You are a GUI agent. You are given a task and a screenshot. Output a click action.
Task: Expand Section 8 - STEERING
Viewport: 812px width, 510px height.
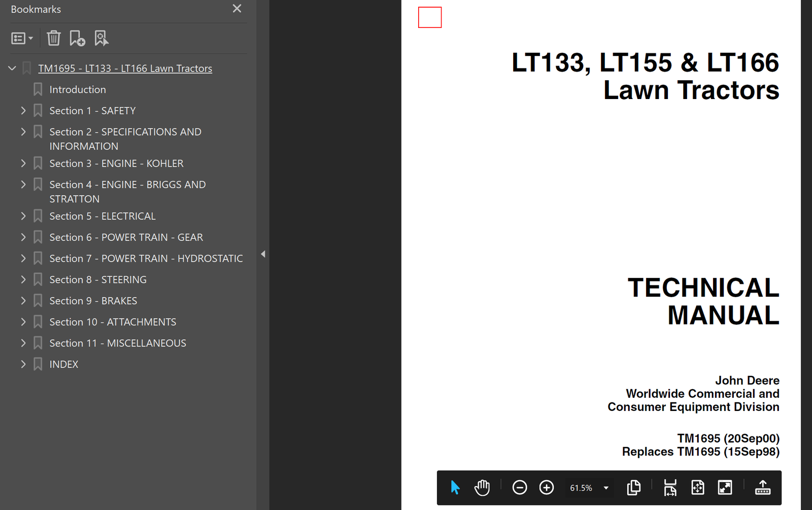pos(23,279)
